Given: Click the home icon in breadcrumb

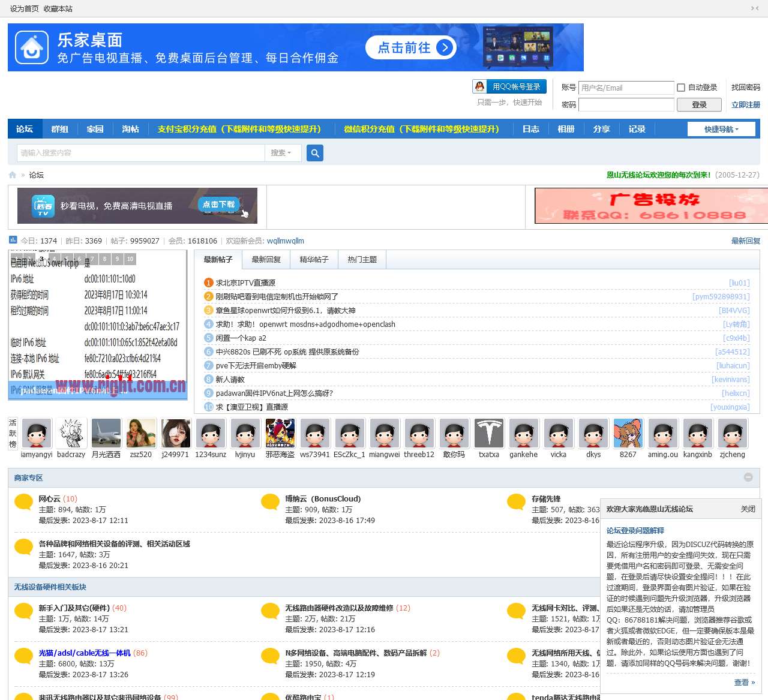Looking at the screenshot, I should 13,175.
